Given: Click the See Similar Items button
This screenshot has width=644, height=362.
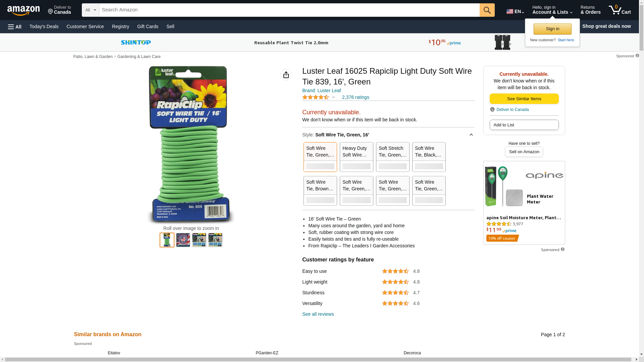Looking at the screenshot, I should point(524,99).
